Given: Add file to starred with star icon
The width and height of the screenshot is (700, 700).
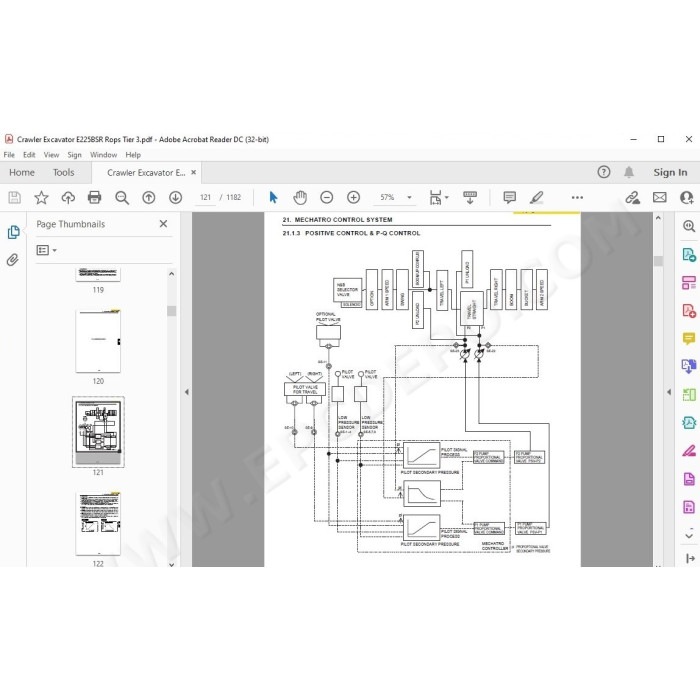Looking at the screenshot, I should click(x=41, y=197).
